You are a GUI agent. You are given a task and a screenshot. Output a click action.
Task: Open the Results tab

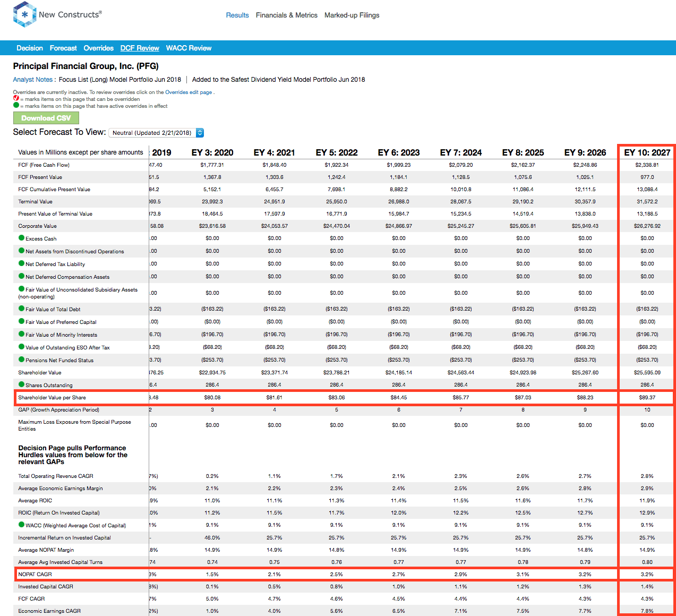237,15
